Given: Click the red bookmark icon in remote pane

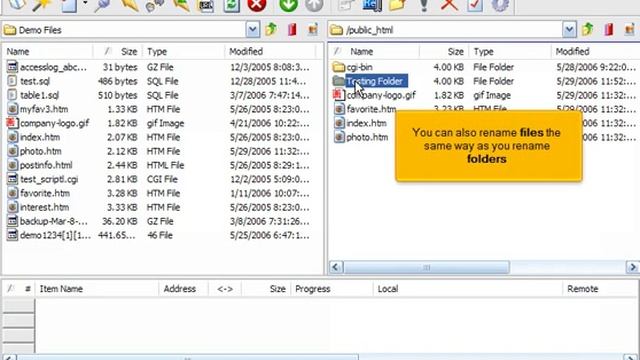Looking at the screenshot, I should click(x=609, y=29).
